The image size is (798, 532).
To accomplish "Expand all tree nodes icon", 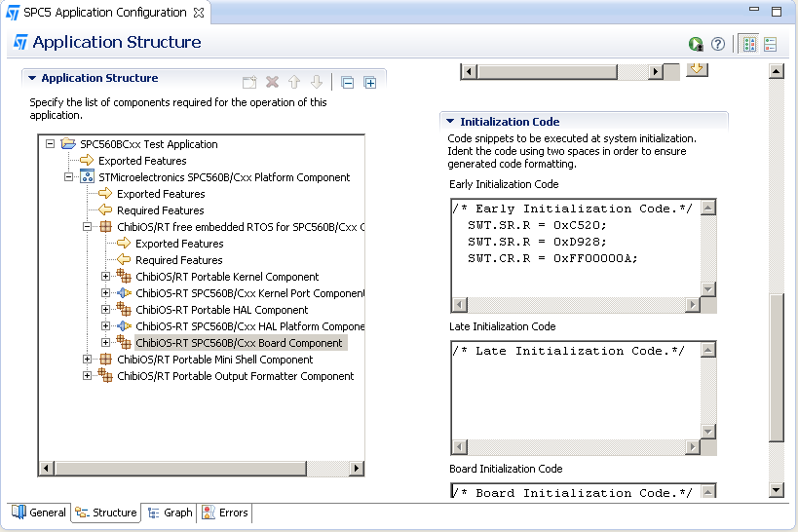I will pyautogui.click(x=370, y=83).
